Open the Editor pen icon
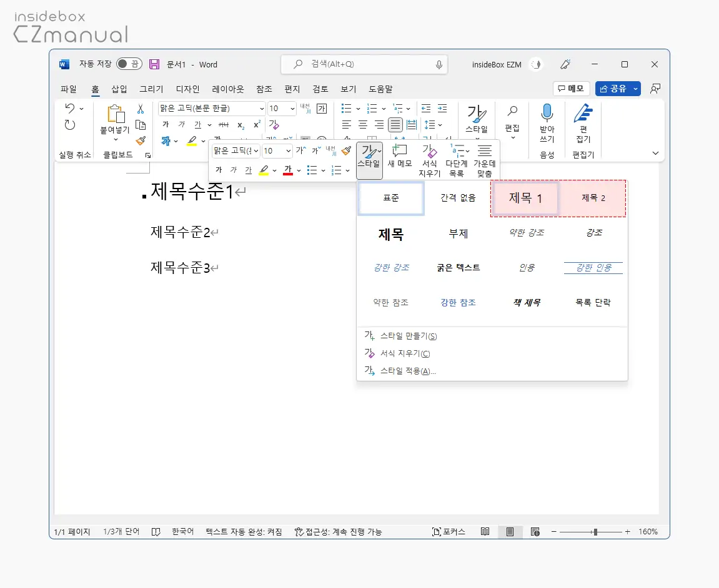This screenshot has width=719, height=588. 583,113
